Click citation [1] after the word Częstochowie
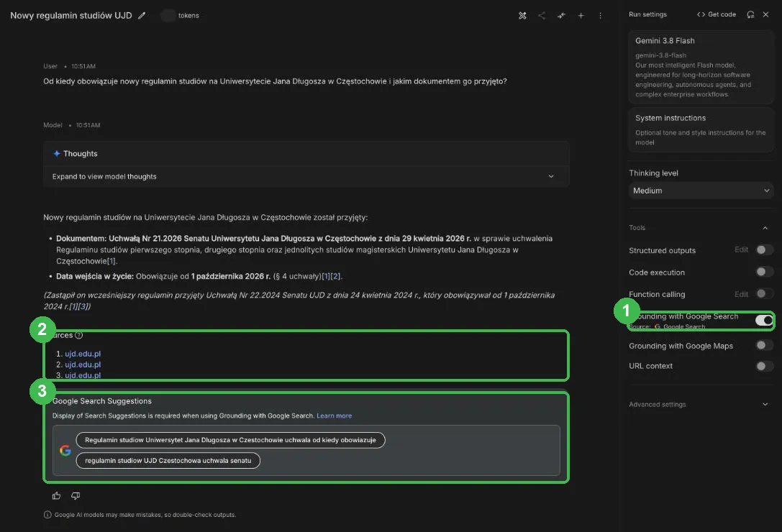The height and width of the screenshot is (532, 782). pos(112,261)
